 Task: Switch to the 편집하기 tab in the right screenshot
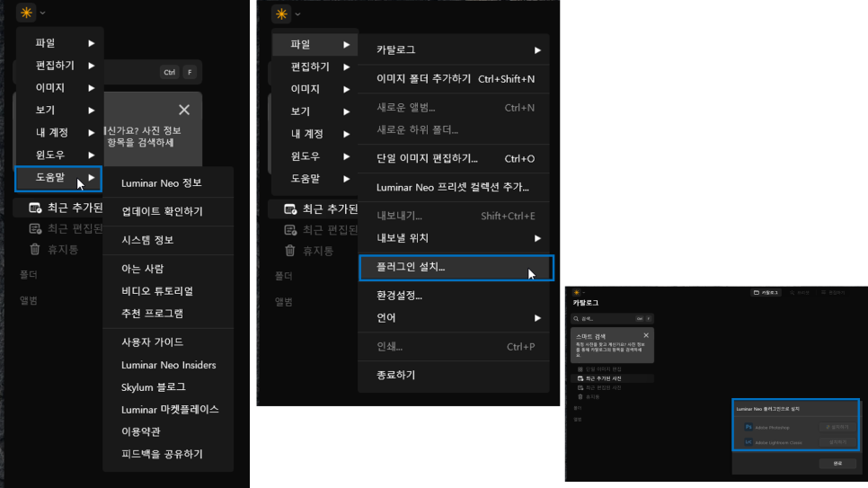[x=833, y=292]
